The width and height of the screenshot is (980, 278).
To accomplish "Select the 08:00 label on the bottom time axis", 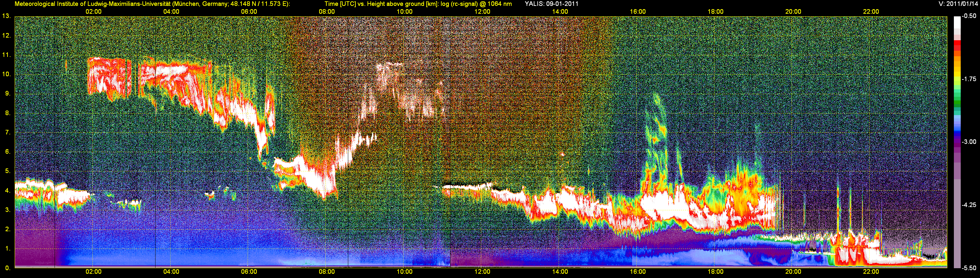I will tap(327, 272).
